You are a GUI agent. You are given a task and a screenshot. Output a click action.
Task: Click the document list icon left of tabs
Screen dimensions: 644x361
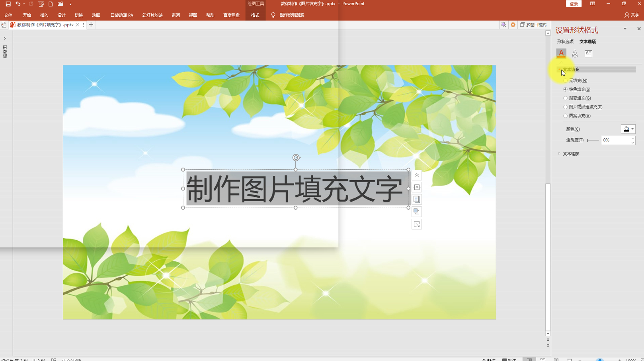pos(4,25)
